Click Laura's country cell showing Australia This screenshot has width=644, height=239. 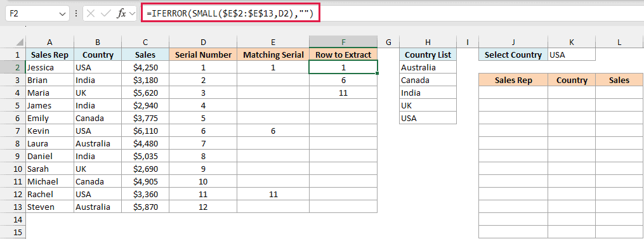point(98,144)
